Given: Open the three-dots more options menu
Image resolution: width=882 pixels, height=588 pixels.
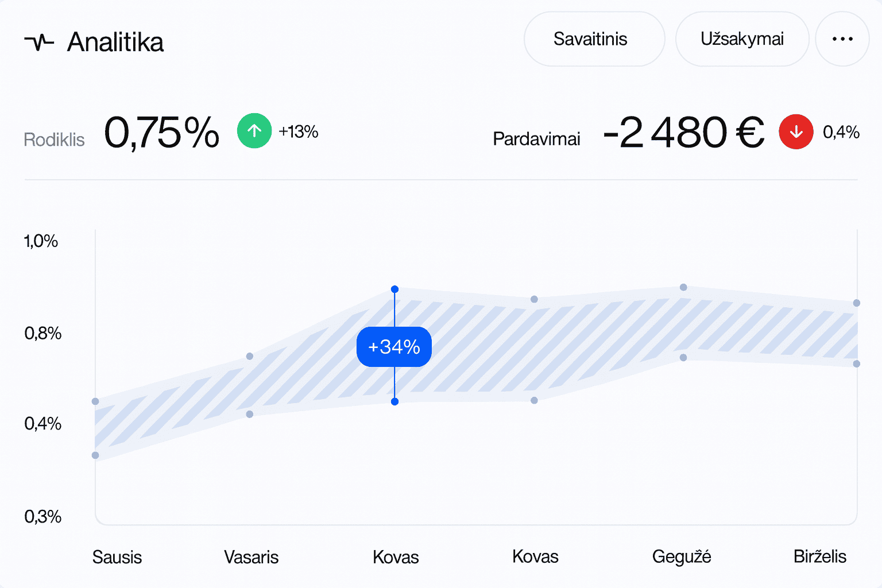Looking at the screenshot, I should (842, 39).
